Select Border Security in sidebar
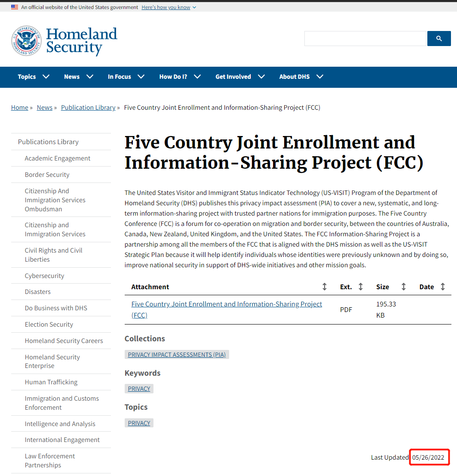 tap(47, 175)
